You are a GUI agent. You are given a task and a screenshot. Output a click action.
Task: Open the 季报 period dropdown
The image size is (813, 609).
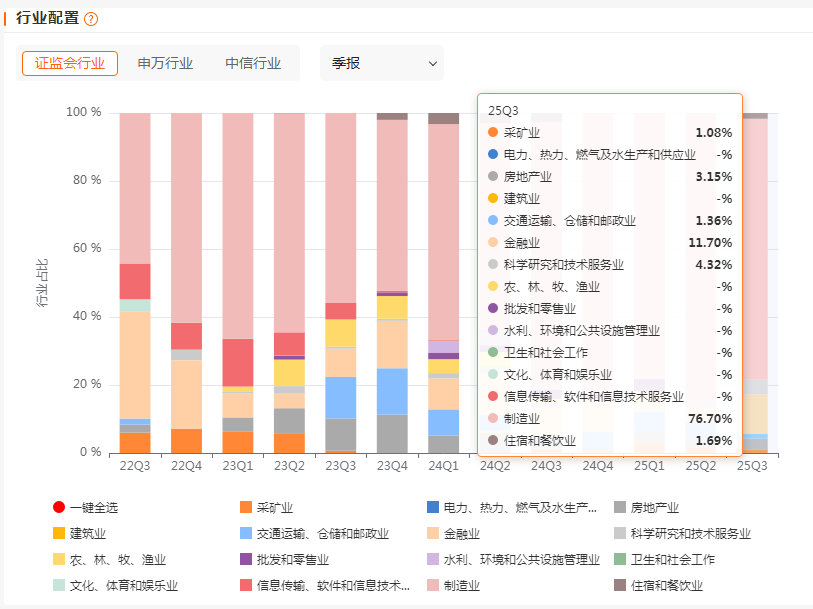point(382,63)
